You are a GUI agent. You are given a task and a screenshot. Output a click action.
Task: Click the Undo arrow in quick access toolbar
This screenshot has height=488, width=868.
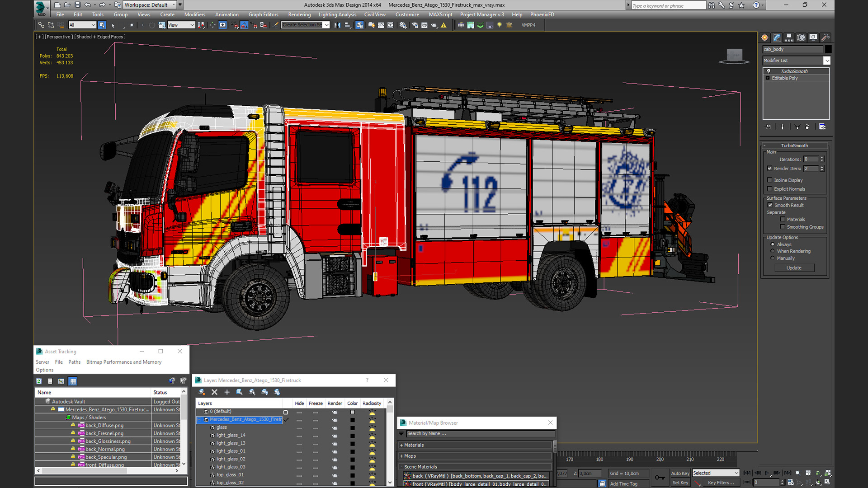click(x=87, y=5)
